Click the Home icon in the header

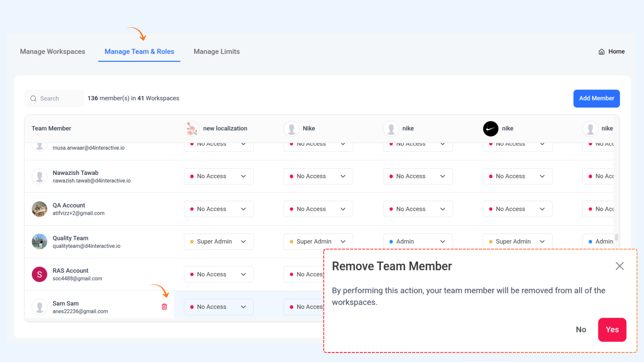pos(601,52)
